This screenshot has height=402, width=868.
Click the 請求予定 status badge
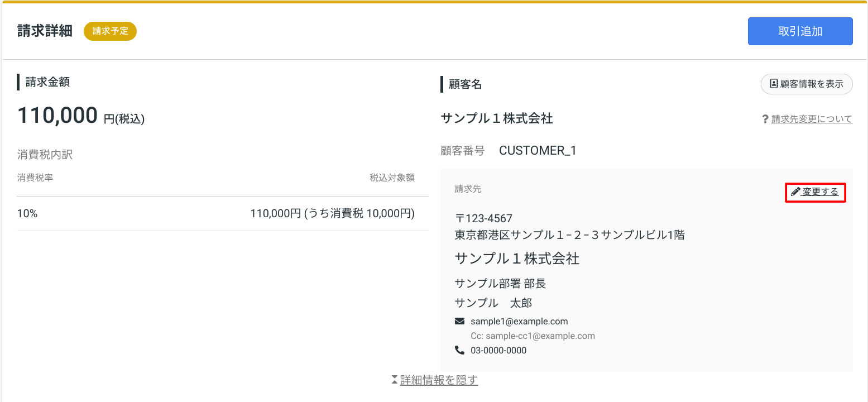pos(110,31)
